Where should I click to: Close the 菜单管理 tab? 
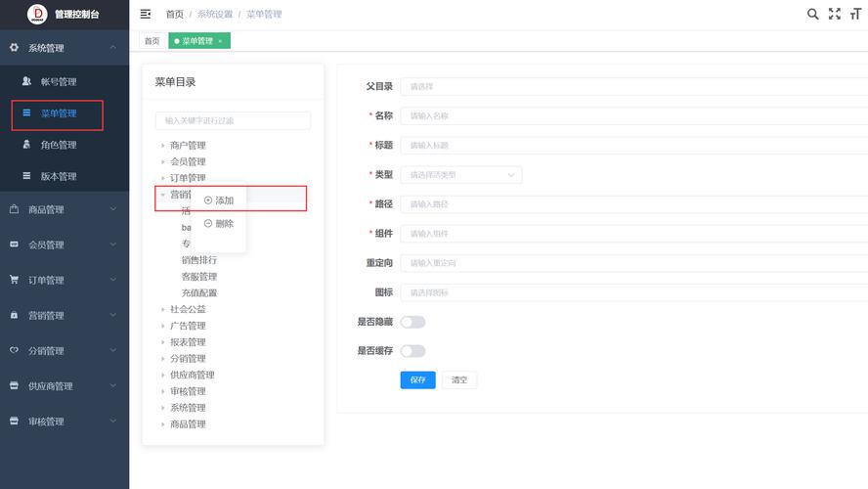point(220,41)
